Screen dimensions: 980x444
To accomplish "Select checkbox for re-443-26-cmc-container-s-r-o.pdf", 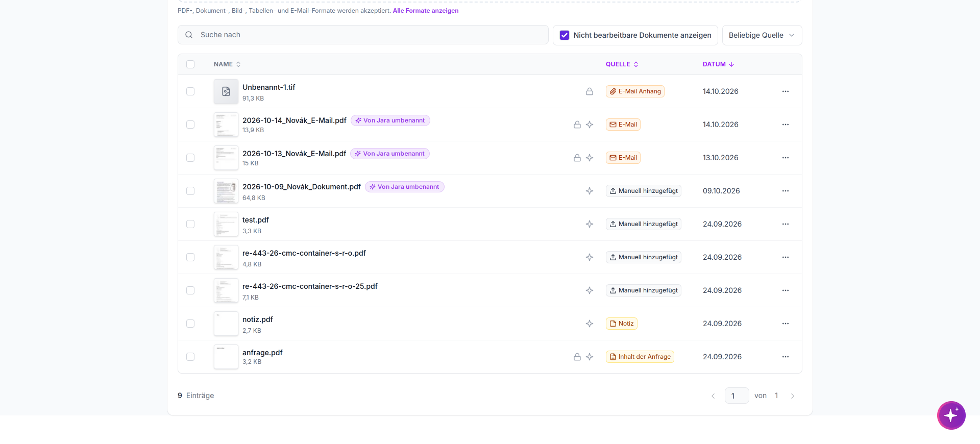I will pyautogui.click(x=190, y=257).
